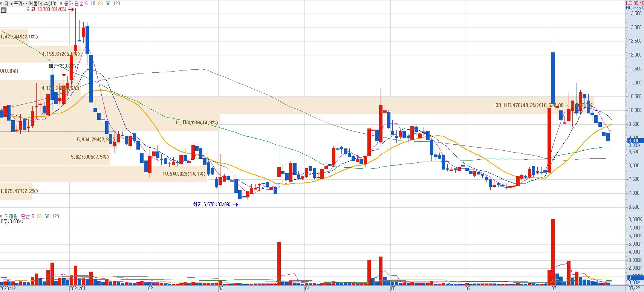644x292 pixels.
Task: Click the 4,159,672(5.6%) volume profile label
Action: [x=61, y=54]
